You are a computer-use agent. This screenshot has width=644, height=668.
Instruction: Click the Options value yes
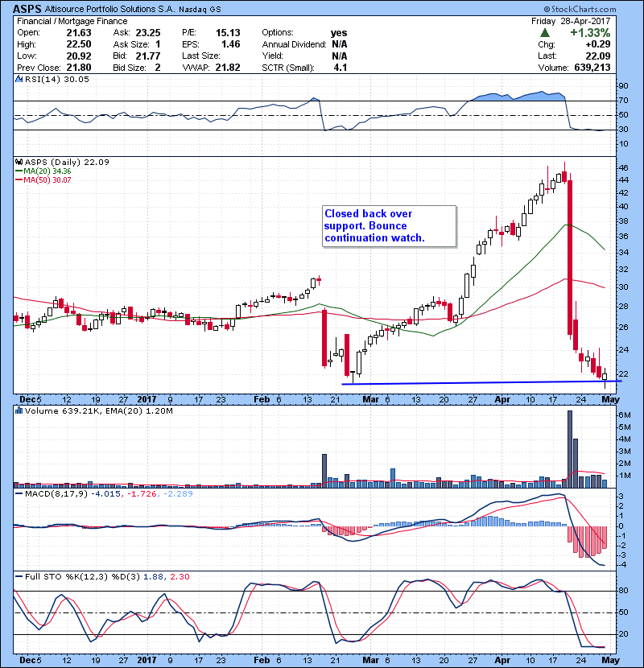point(339,33)
